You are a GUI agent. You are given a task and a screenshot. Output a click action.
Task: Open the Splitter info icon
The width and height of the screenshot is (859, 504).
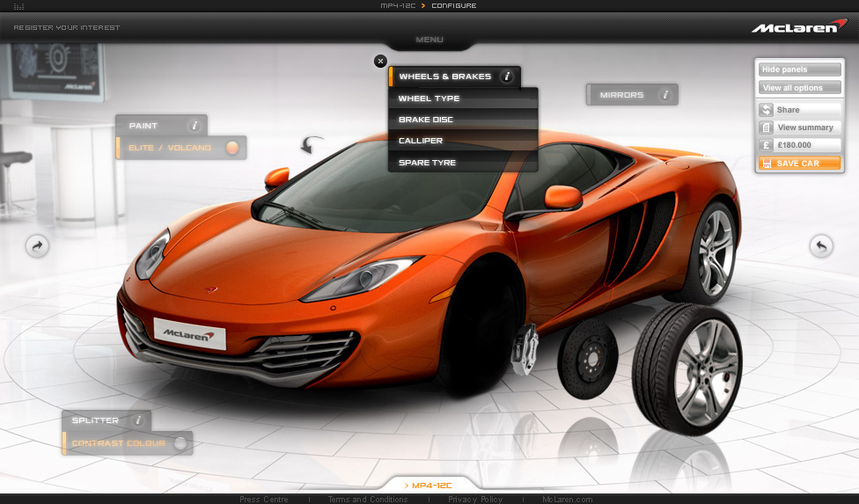138,420
